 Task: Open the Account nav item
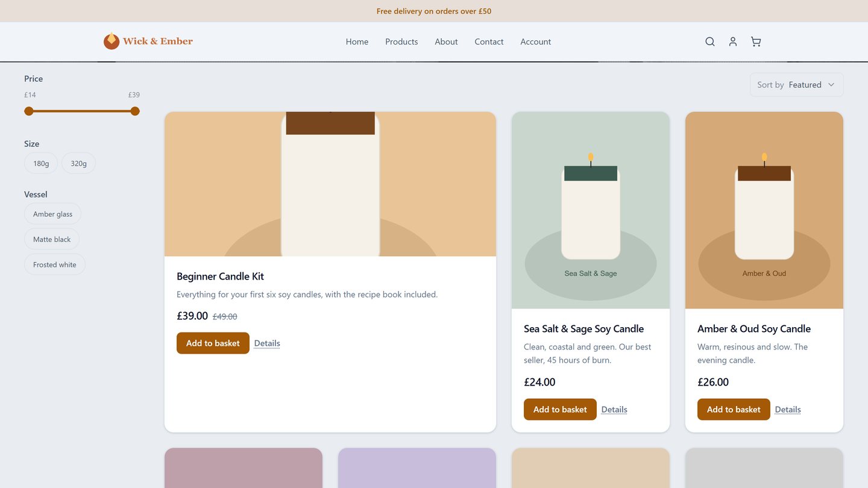pos(536,42)
